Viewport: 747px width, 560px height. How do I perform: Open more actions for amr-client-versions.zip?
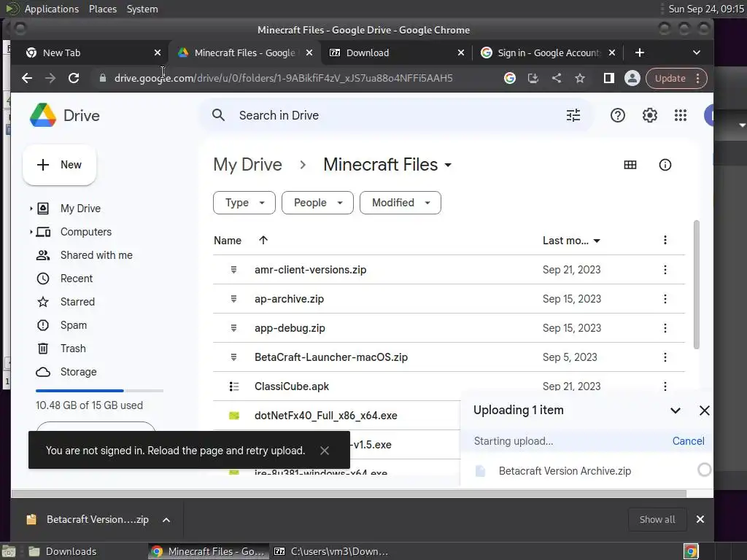[x=665, y=270]
